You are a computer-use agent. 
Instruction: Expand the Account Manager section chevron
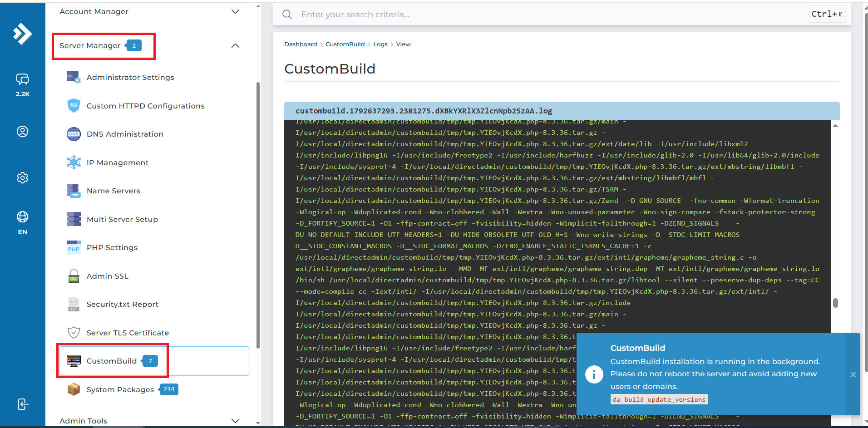235,11
